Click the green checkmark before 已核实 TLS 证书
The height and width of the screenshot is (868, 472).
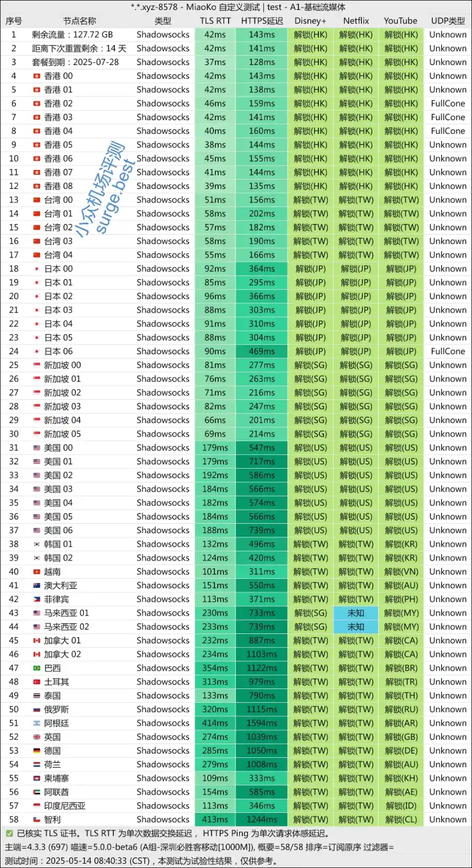point(9,833)
